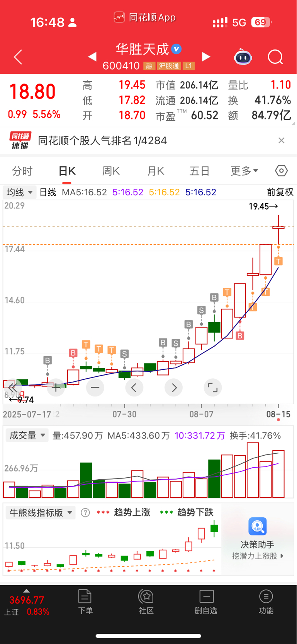Image resolution: width=297 pixels, height=644 pixels.
Task: Tap 删自选 remove from watchlist icon
Action: click(206, 602)
